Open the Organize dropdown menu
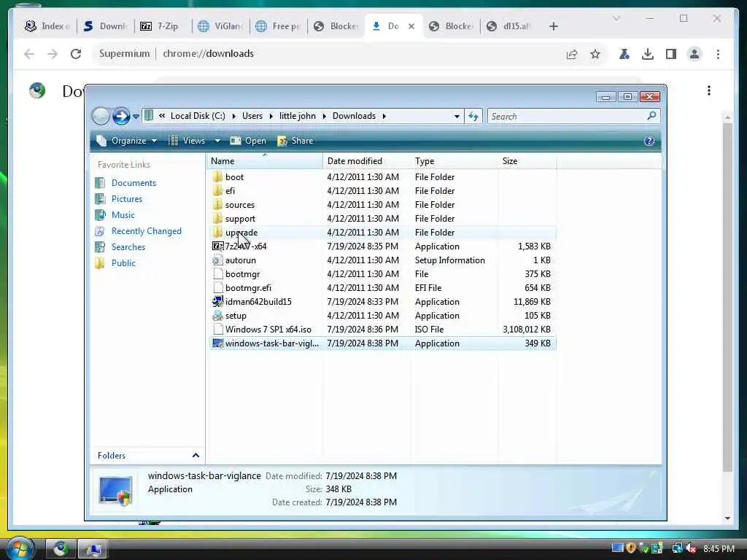Viewport: 747px width, 560px height. coord(127,141)
